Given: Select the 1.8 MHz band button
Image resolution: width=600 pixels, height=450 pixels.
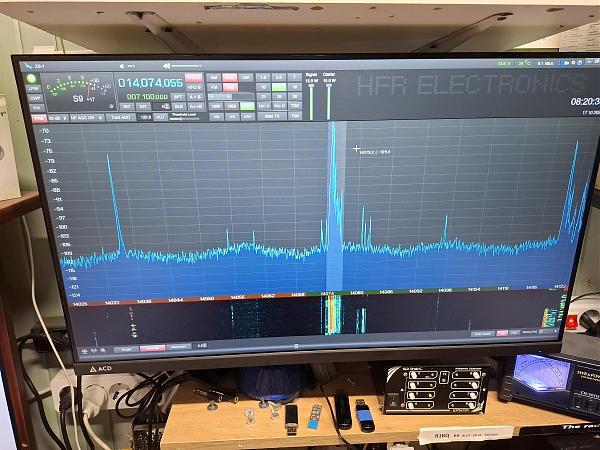Looking at the screenshot, I should [x=263, y=77].
